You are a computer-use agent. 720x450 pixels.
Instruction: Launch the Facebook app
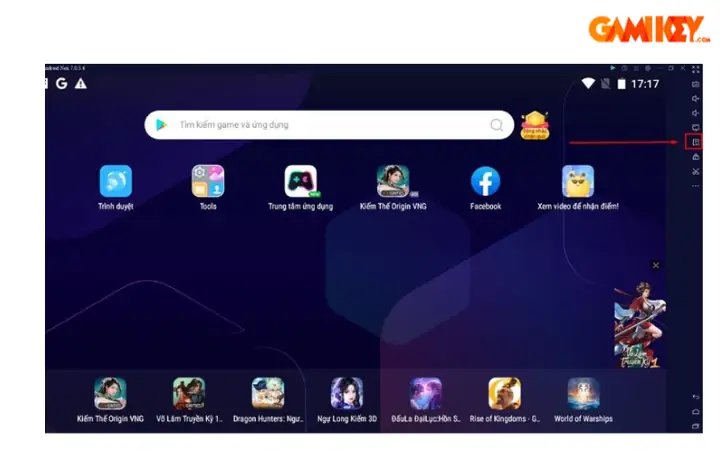coord(485,181)
